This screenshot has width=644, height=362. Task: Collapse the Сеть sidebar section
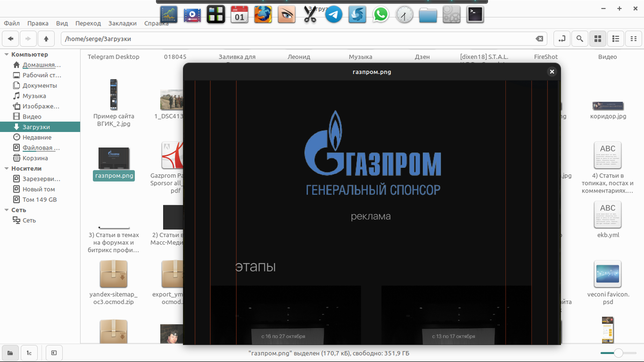6,210
